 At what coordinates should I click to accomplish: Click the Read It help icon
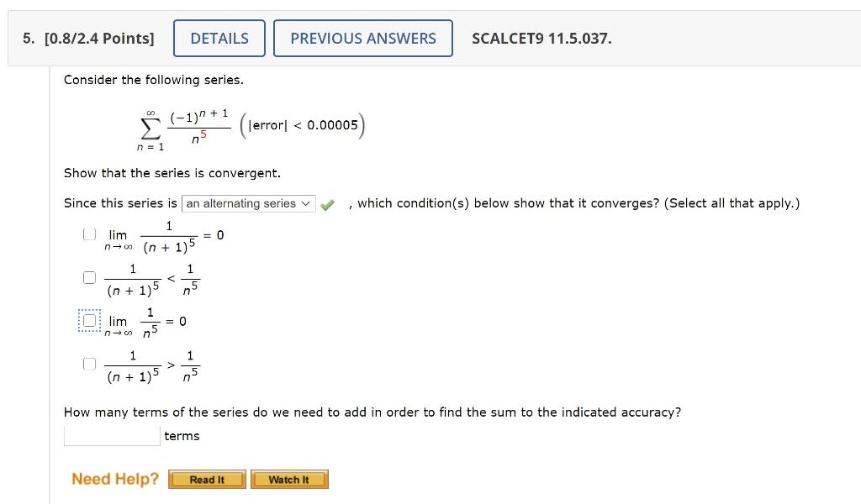pos(207,479)
